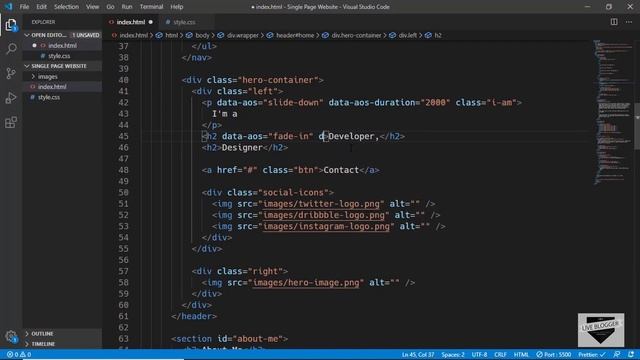
Task: Click the CRLF end-of-line status item
Action: (x=500, y=354)
